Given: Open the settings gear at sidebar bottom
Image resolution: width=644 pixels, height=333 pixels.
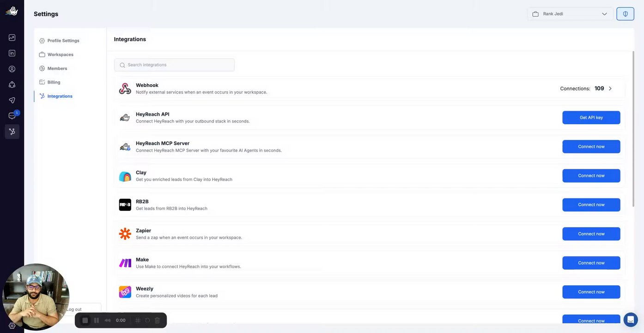Looking at the screenshot, I should [x=12, y=326].
